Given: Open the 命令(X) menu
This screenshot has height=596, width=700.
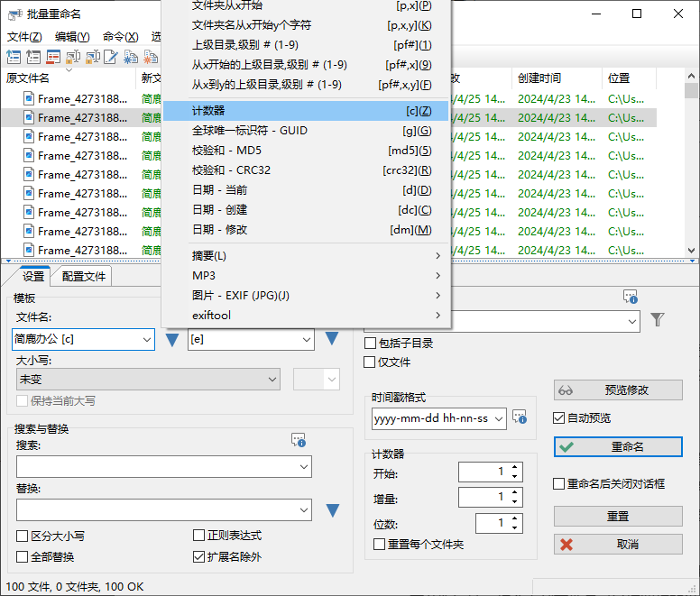Looking at the screenshot, I should click(121, 37).
